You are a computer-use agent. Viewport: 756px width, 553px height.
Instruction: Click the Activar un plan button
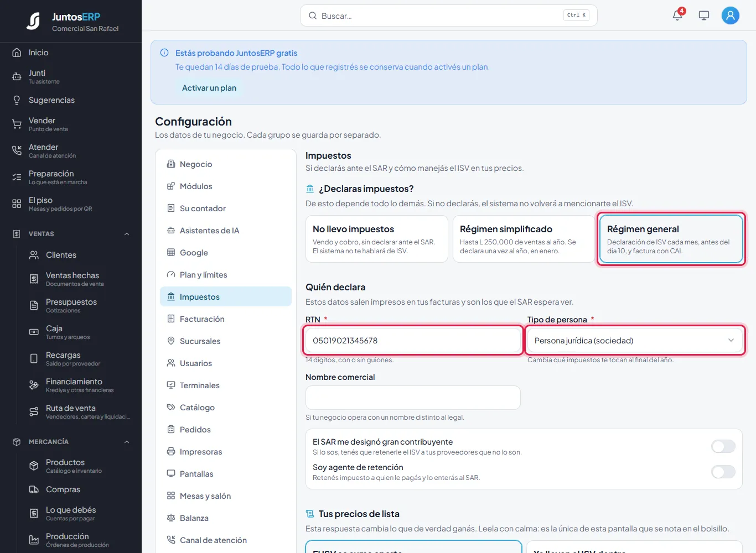point(209,88)
